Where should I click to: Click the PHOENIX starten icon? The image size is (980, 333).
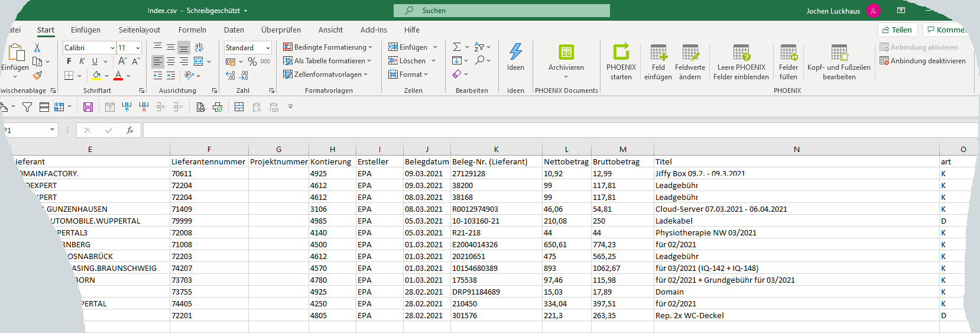coord(621,52)
